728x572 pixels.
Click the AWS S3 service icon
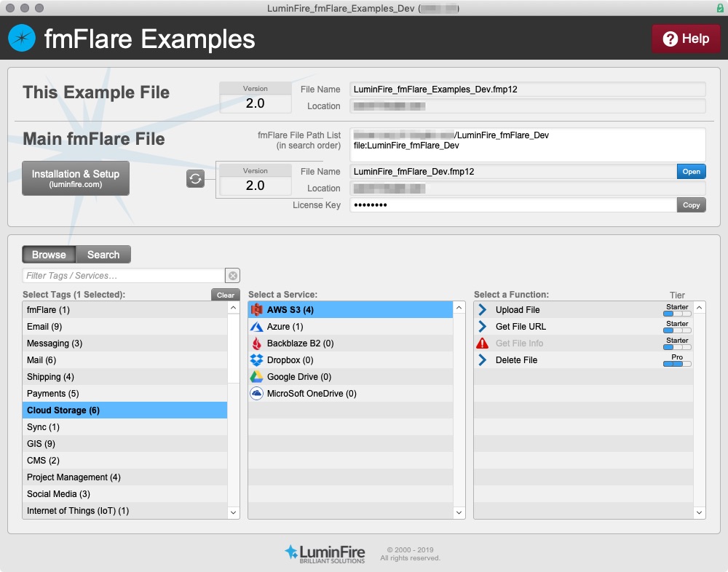point(257,310)
